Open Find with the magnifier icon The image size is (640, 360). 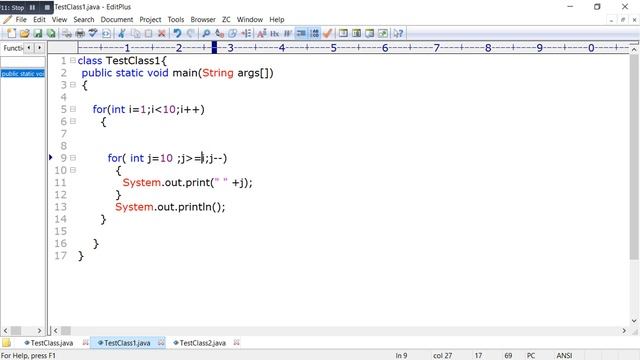206,33
